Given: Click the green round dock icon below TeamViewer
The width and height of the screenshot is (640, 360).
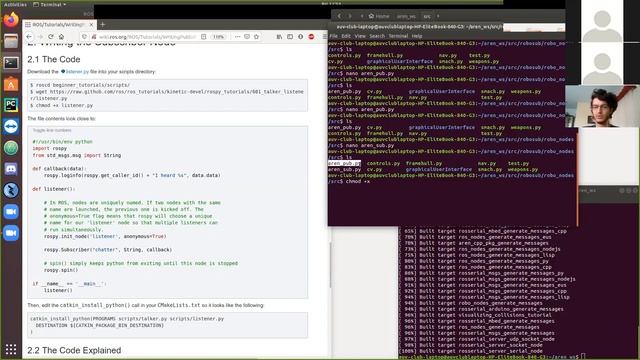Looking at the screenshot, I should coord(11,148).
